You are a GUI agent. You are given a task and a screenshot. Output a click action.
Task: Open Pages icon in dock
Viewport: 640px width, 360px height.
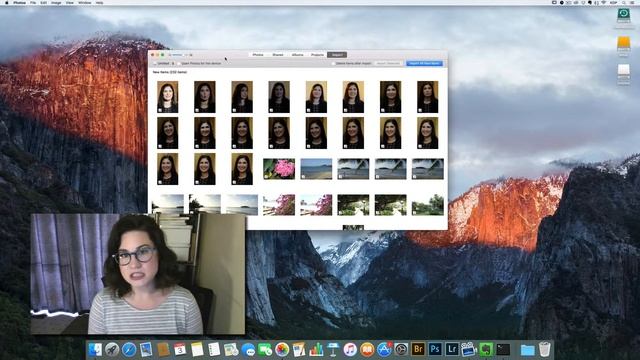(299, 350)
